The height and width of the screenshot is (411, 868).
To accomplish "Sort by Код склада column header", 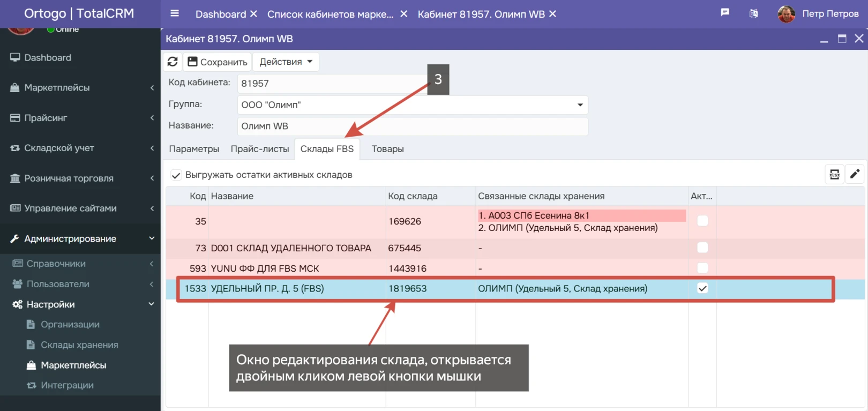I will (x=430, y=196).
